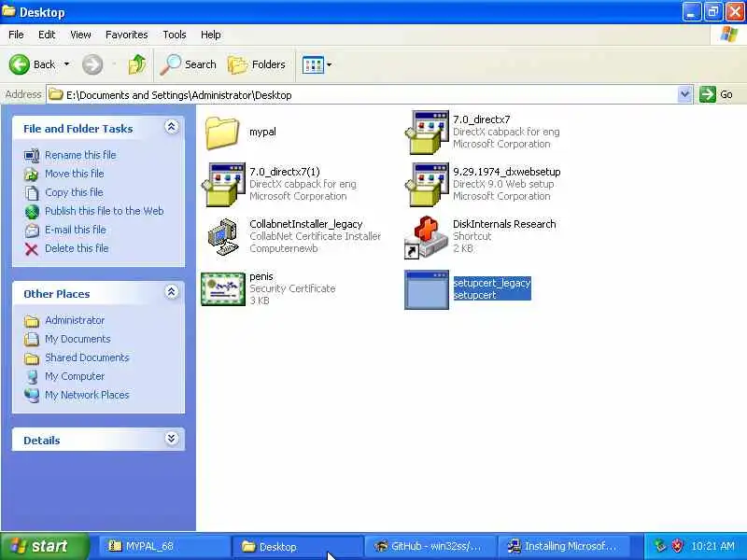Select the DiskInternals Research shortcut icon
Viewport: 747px width, 560px height.
[x=427, y=237]
